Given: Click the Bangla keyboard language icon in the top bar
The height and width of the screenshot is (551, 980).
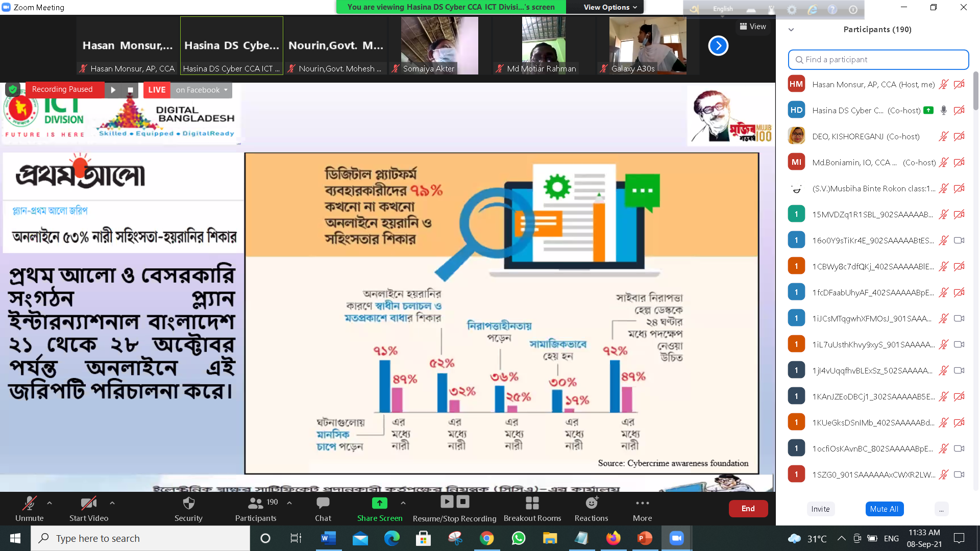Looking at the screenshot, I should pos(694,9).
